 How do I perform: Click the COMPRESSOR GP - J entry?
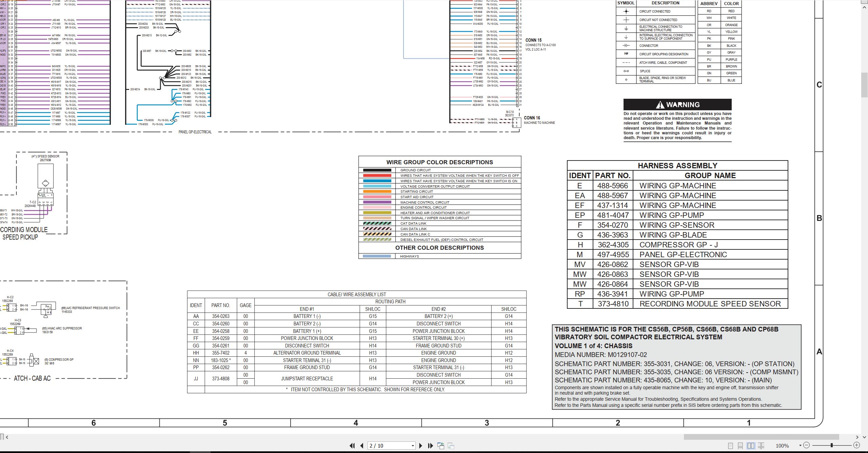click(678, 245)
